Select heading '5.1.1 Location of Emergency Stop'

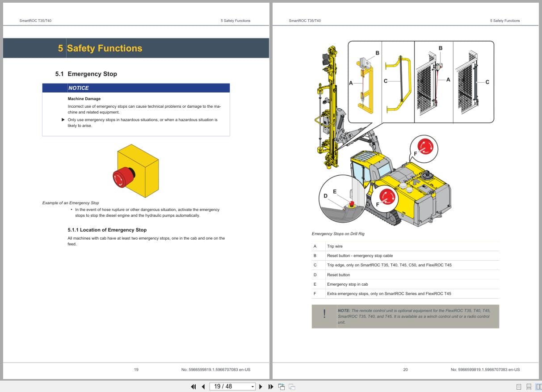[107, 230]
